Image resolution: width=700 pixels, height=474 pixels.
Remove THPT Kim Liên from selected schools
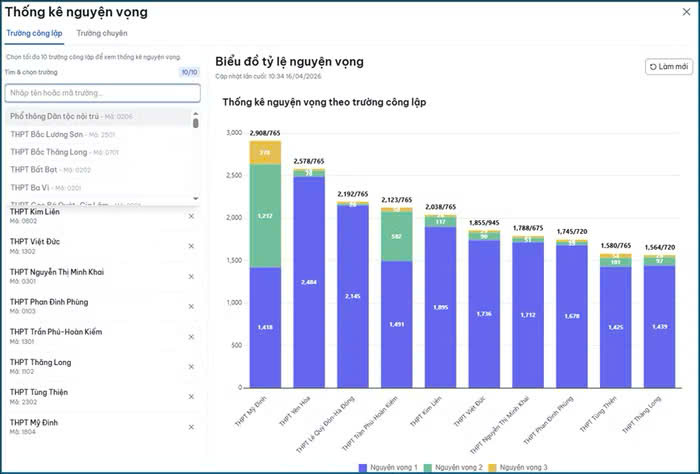coord(191,216)
